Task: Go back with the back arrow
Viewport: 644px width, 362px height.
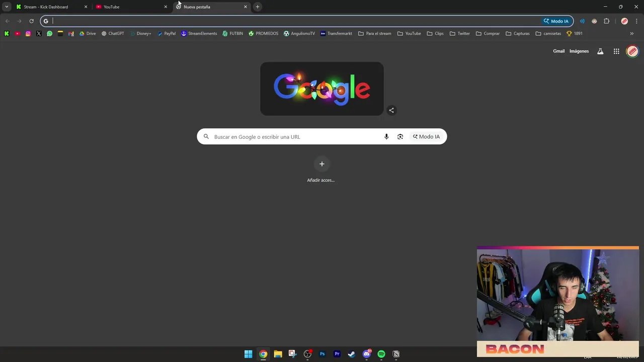Action: point(7,21)
